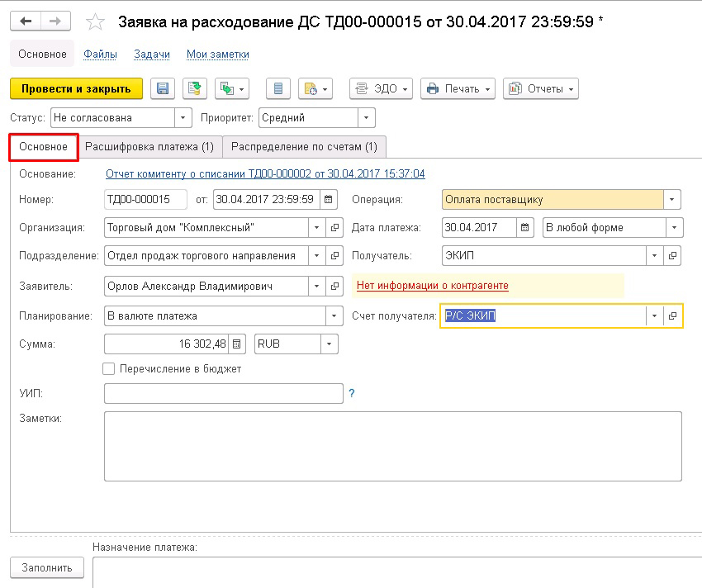This screenshot has height=588, width=702.
Task: Open the document movements list icon
Action: click(x=278, y=89)
